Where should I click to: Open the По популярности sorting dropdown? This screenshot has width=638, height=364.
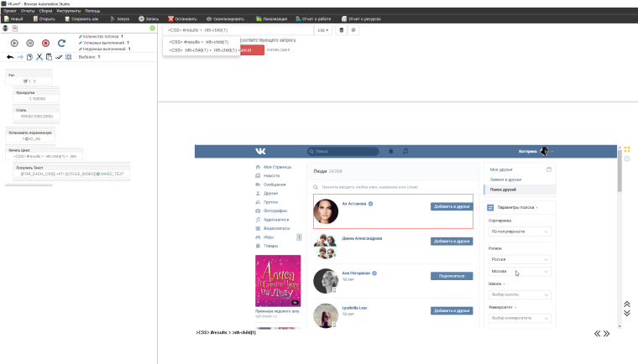pyautogui.click(x=520, y=231)
